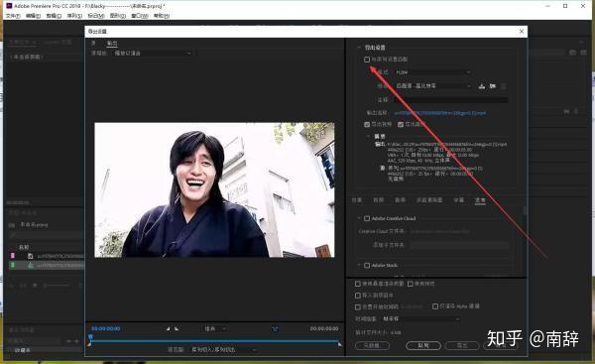Click the 导出 button

(462, 345)
